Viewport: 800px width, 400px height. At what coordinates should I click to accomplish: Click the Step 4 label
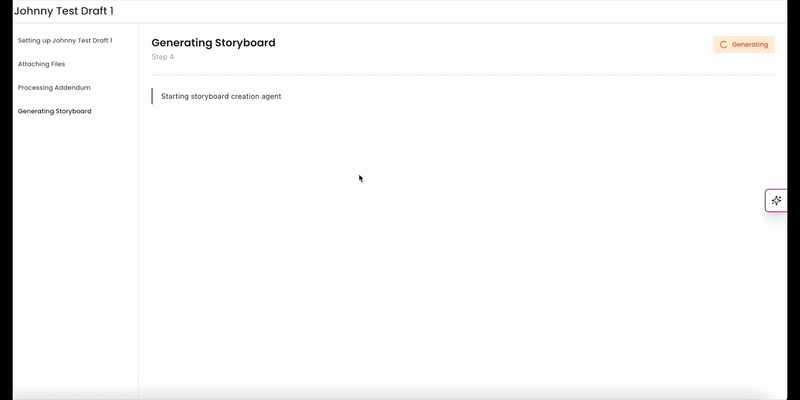click(162, 57)
